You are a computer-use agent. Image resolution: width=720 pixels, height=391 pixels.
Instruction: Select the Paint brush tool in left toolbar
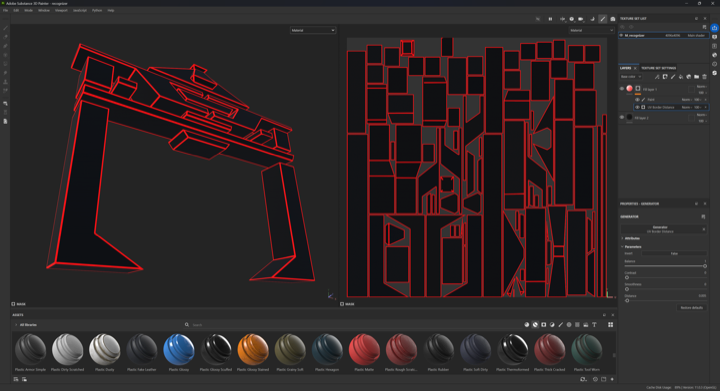coord(6,28)
